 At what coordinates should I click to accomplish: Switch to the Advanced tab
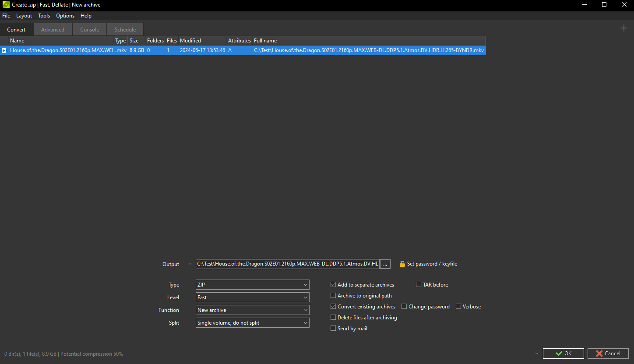(x=53, y=30)
